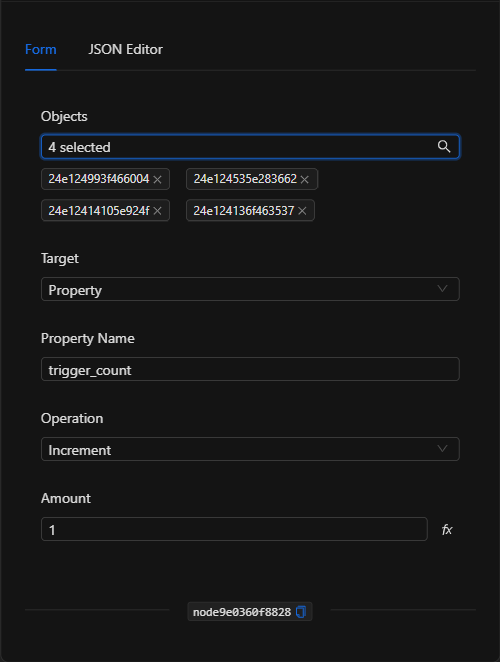Viewport: 500px width, 662px height.
Task: Click the 24e124993f466004 tag label
Action: [99, 179]
